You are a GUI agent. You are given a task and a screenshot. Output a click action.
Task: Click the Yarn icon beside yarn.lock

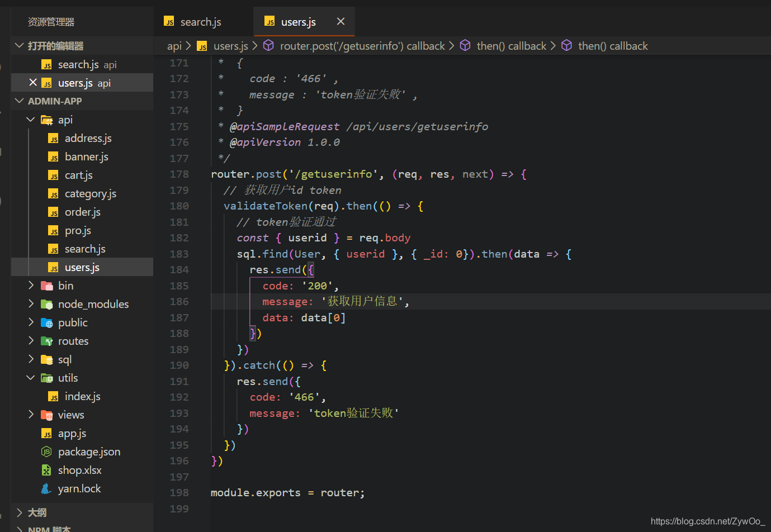click(x=46, y=488)
